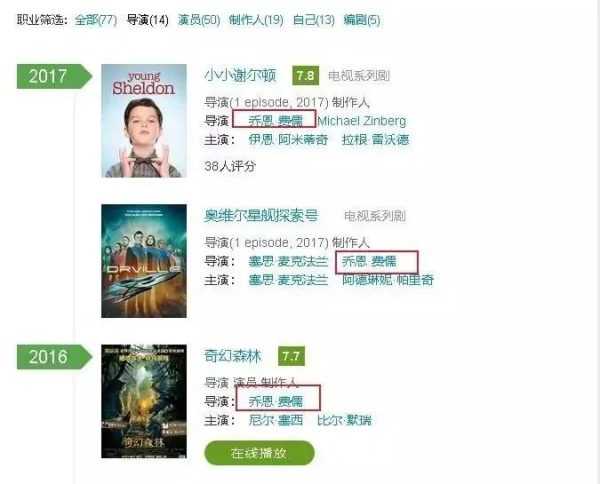600x484 pixels.
Task: Open the 小小谢尔顿 title link
Action: [240, 75]
